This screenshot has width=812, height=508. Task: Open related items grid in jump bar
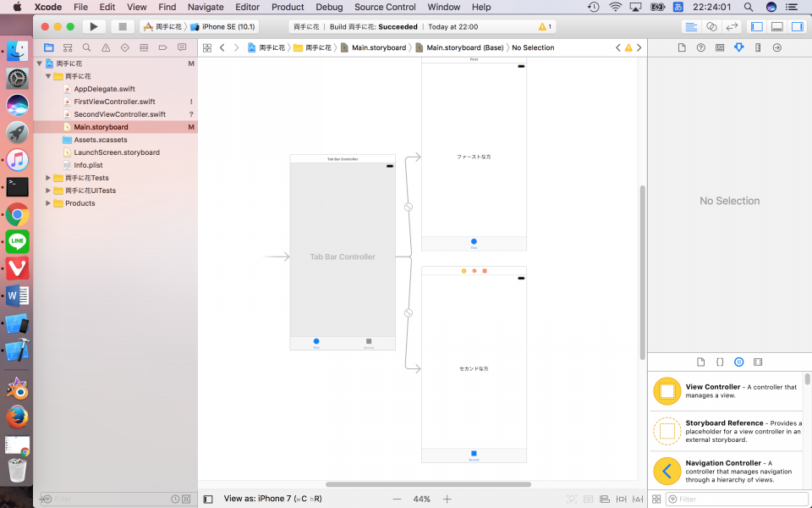click(207, 47)
